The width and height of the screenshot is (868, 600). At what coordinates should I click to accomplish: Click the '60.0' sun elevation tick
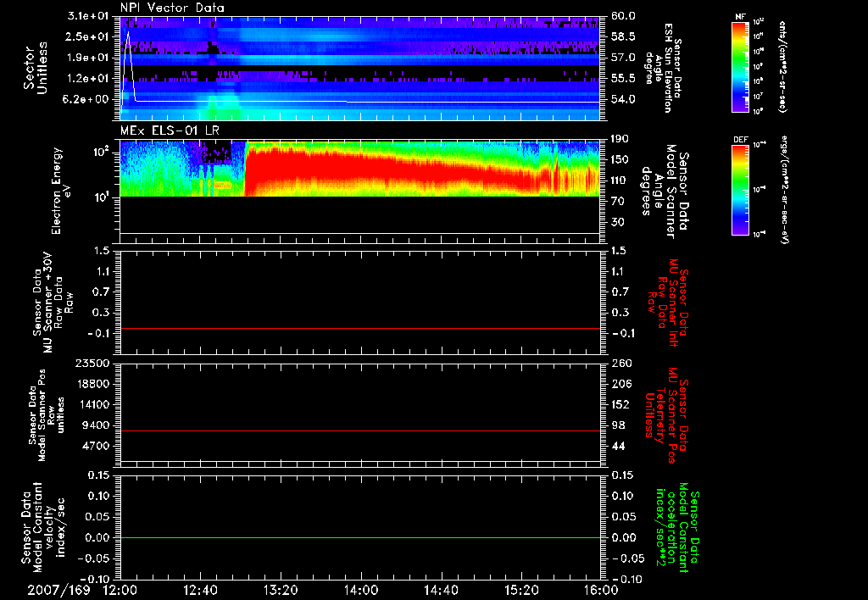click(623, 16)
